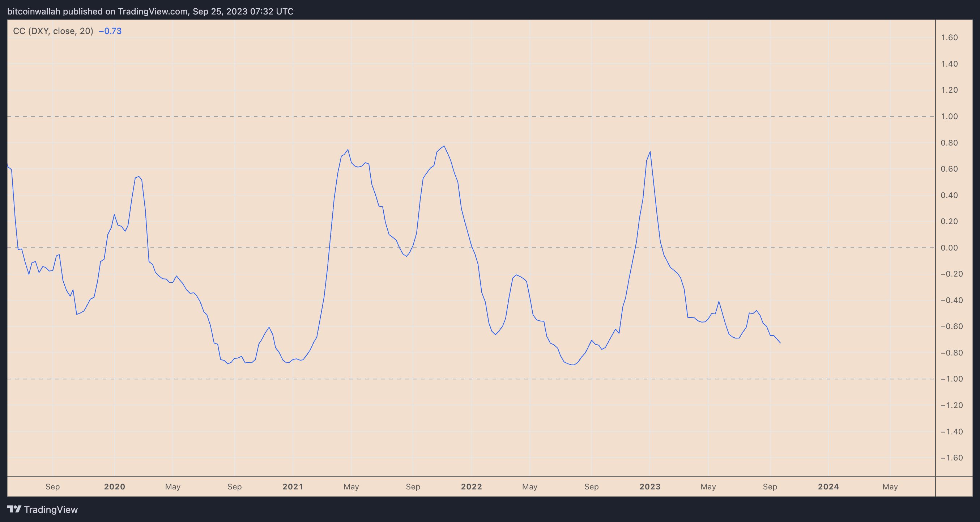Click the 2022 label on time axis
Viewport: 980px width, 522px height.
471,487
